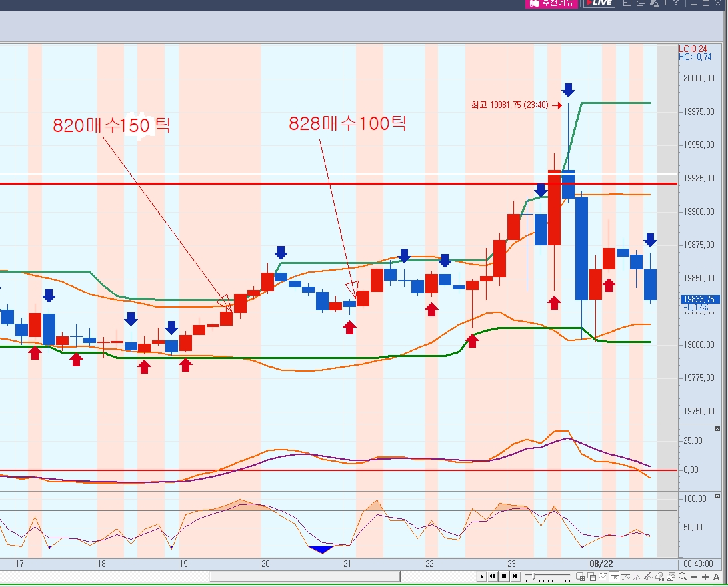Screen dimensions: 728x587
Task: Click the time axis label 23
Action: [x=511, y=564]
